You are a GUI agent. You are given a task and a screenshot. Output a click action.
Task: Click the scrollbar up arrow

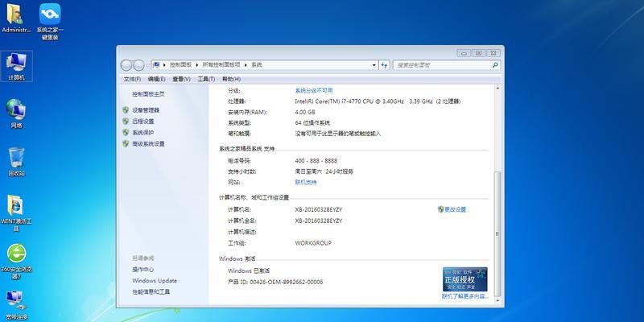click(497, 89)
